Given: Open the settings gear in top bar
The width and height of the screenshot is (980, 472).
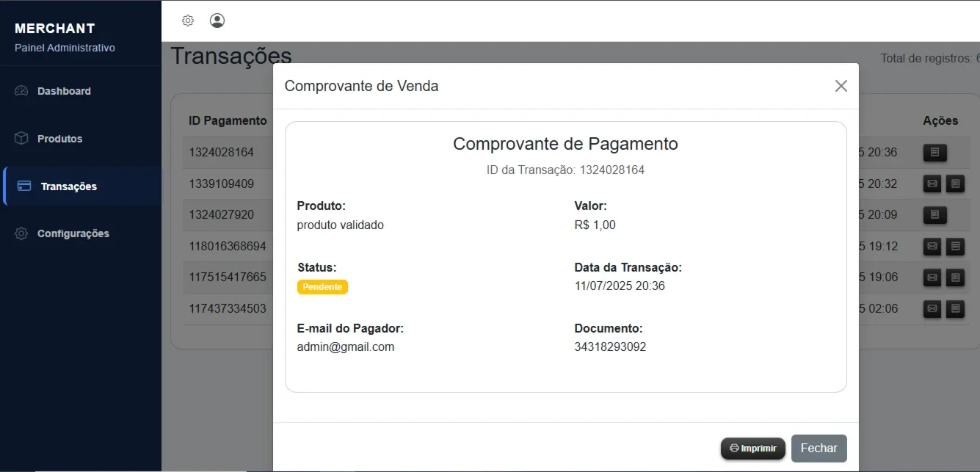Looking at the screenshot, I should point(188,21).
